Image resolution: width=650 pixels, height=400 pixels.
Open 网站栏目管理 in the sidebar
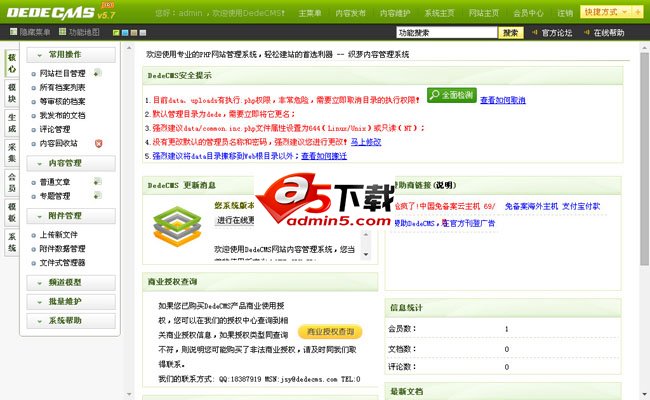coord(62,73)
